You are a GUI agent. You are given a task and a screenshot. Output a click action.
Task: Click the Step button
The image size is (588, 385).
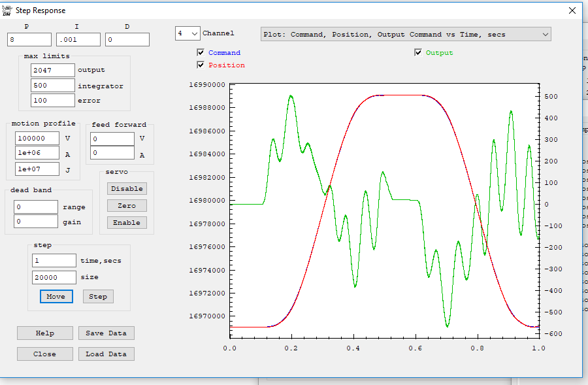pyautogui.click(x=98, y=296)
